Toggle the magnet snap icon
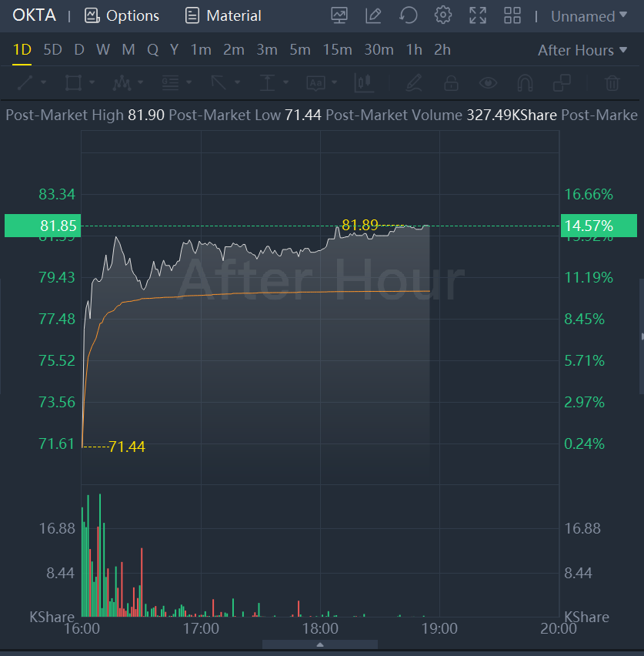Image resolution: width=644 pixels, height=656 pixels. pyautogui.click(x=525, y=82)
